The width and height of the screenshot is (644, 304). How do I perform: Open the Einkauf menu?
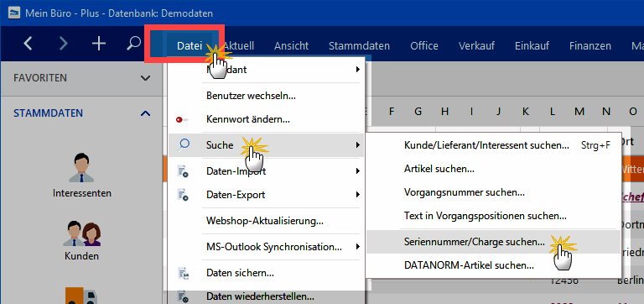[532, 45]
